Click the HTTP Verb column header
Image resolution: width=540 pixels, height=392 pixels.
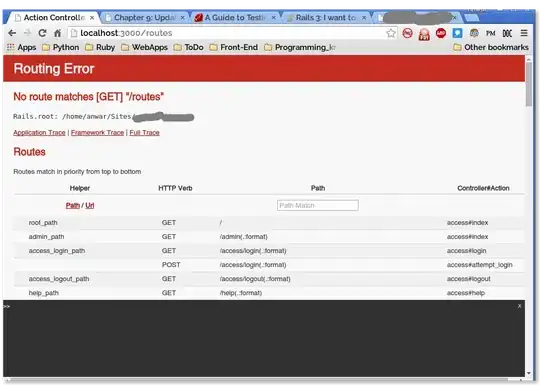175,188
